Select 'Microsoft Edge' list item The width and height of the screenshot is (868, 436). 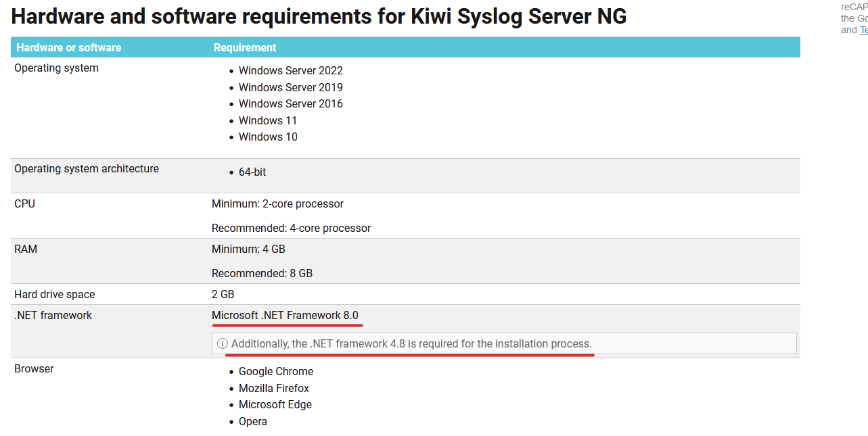(275, 404)
